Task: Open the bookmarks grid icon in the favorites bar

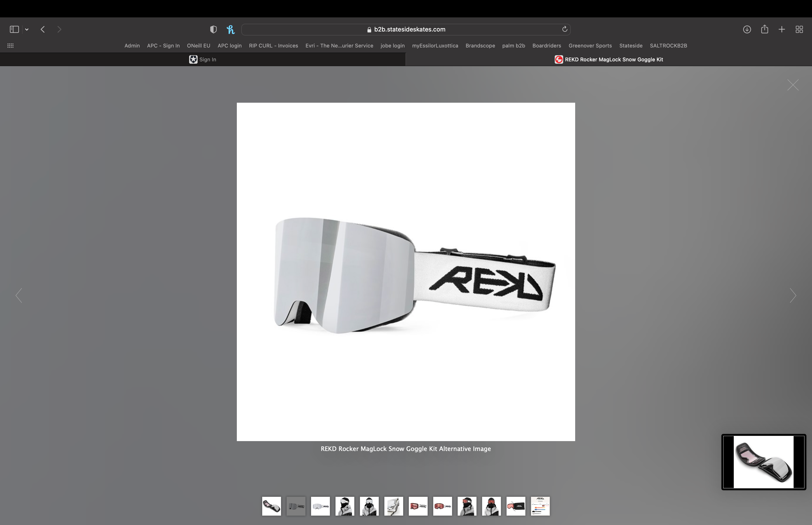Action: [x=10, y=46]
